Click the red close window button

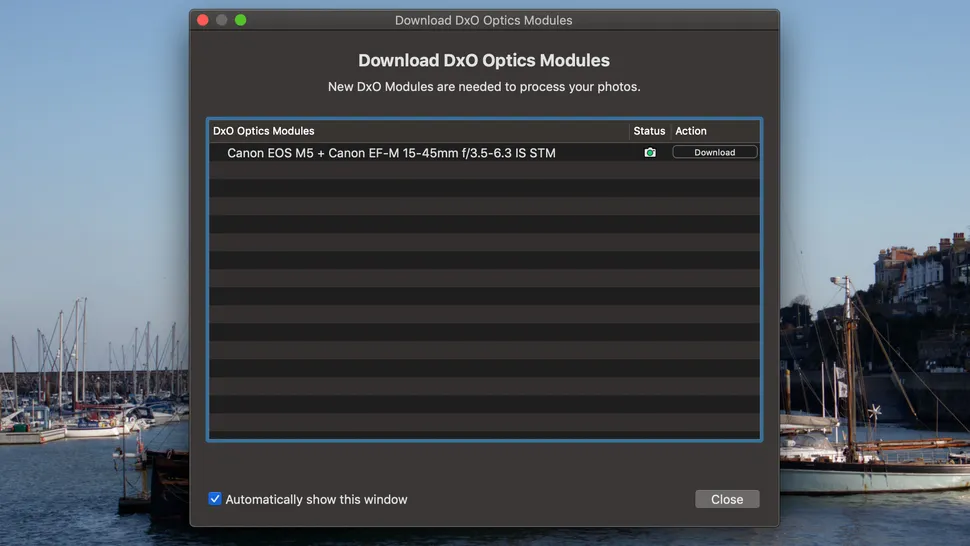pyautogui.click(x=203, y=20)
